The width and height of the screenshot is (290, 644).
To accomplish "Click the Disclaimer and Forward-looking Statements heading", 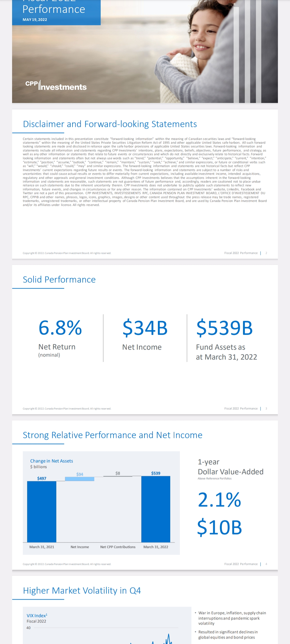I will (x=110, y=124).
